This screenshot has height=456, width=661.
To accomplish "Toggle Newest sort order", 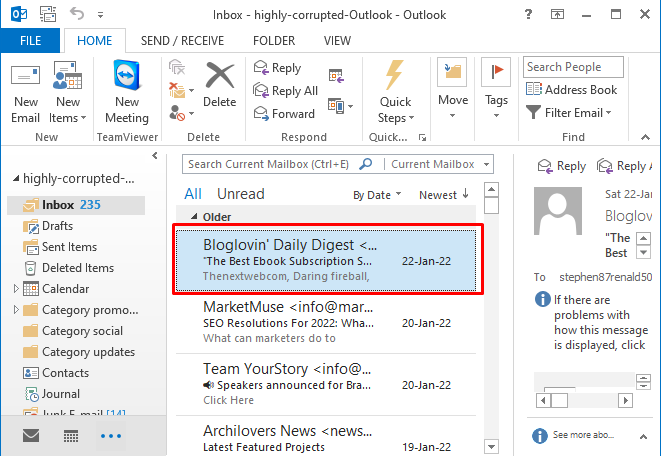I will [x=443, y=195].
